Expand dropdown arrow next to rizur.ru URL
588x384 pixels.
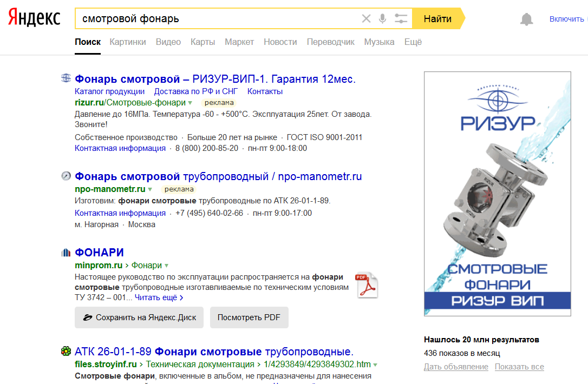pyautogui.click(x=190, y=103)
